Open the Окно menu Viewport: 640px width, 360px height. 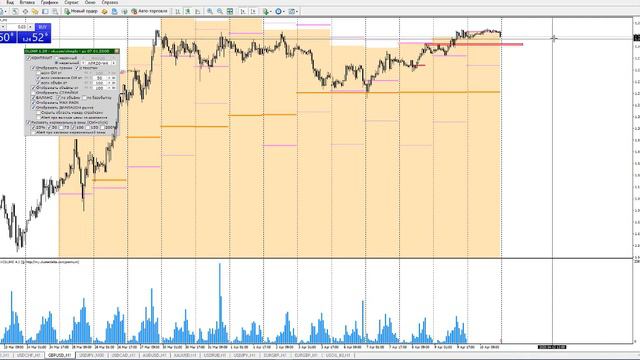point(90,2)
